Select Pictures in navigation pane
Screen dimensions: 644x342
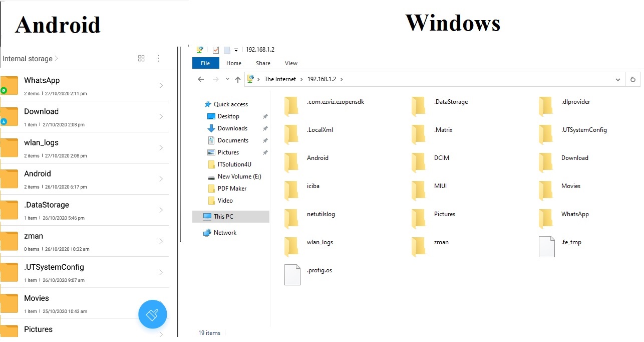tap(223, 152)
